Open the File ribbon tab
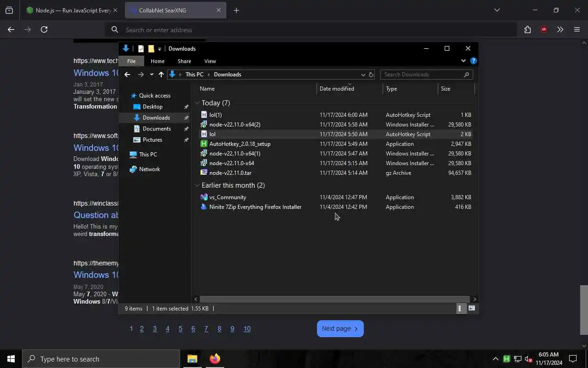This screenshot has width=588, height=368. pos(131,61)
